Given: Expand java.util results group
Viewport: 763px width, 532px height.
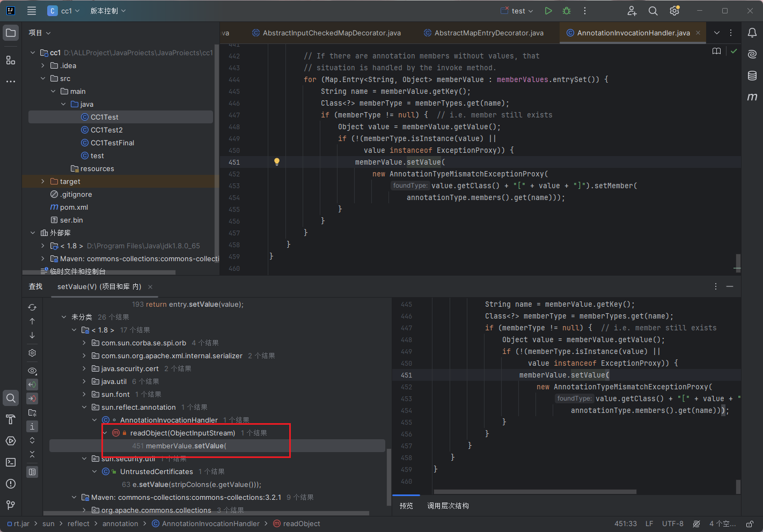Looking at the screenshot, I should point(84,381).
